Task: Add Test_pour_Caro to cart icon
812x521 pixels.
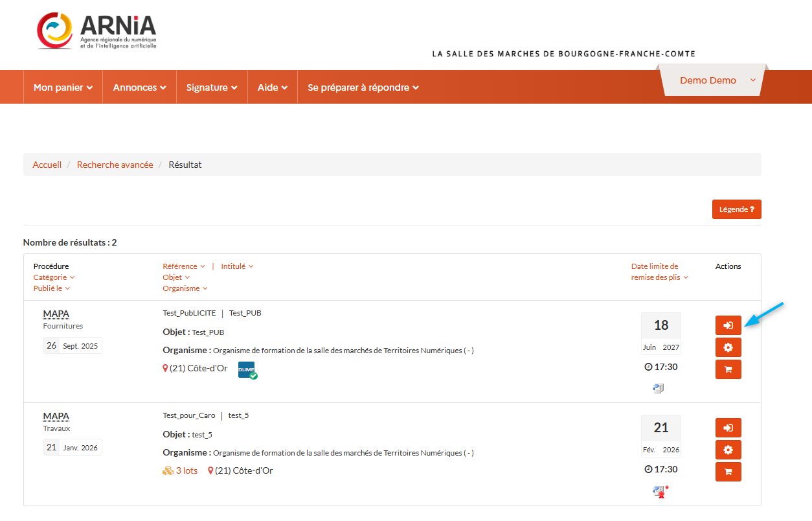Action: (728, 472)
